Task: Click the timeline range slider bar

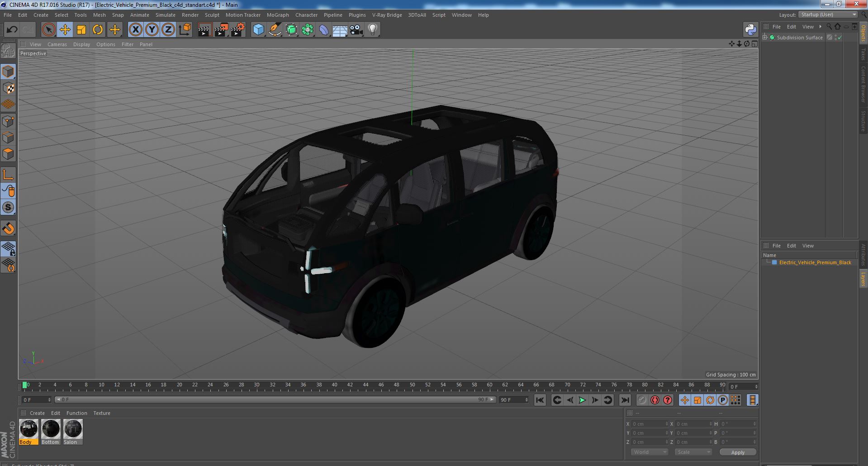Action: [275, 399]
